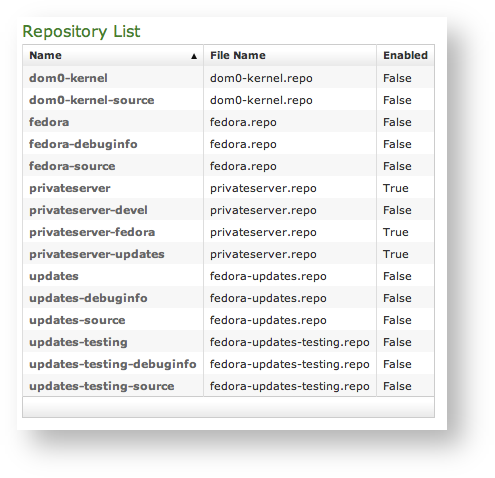Viewport: 495px width, 478px height.
Task: Open the dom0-kernel repository
Action: [x=68, y=78]
